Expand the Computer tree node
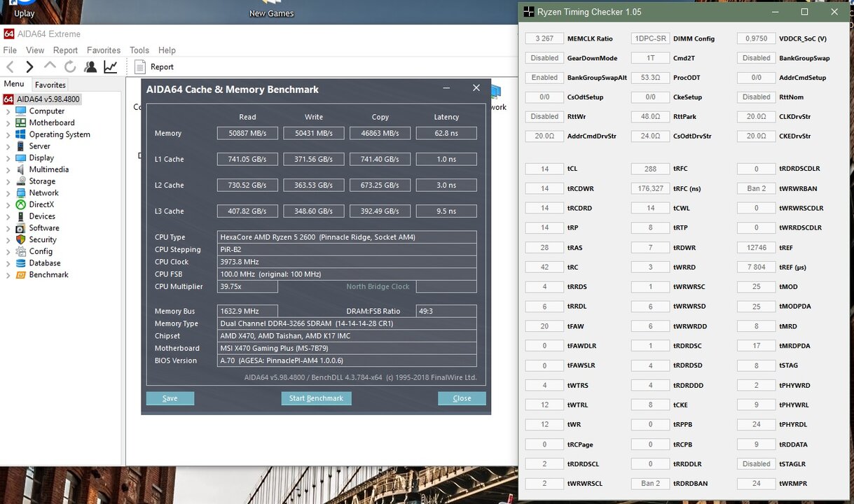 click(x=8, y=111)
